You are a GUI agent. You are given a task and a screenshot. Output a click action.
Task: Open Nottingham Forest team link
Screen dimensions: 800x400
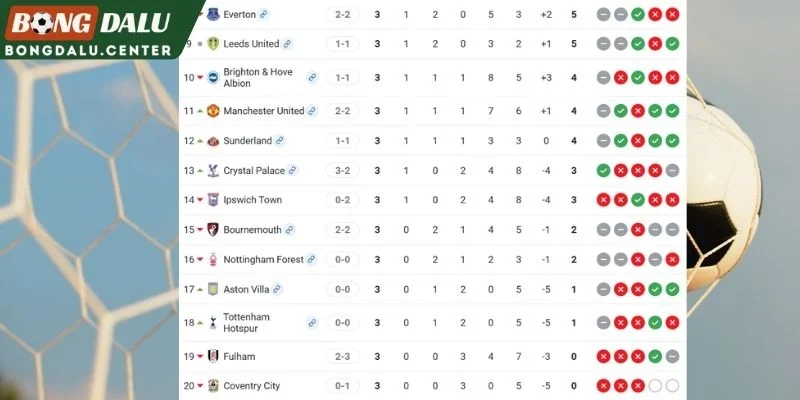[311, 260]
